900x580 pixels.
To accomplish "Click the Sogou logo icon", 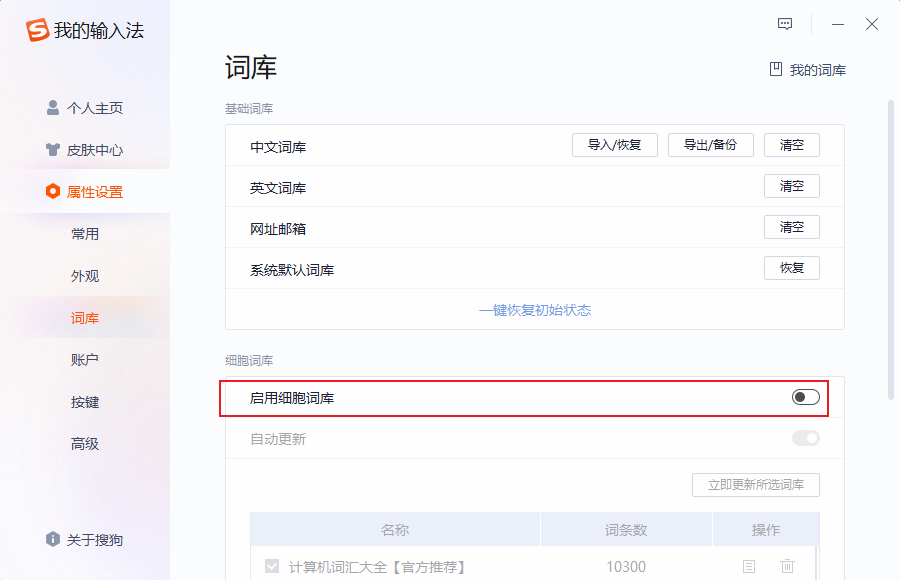I will [x=37, y=30].
